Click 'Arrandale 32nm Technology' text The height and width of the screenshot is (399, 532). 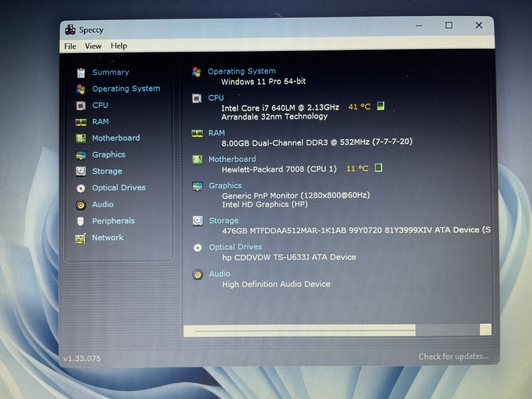click(x=275, y=116)
